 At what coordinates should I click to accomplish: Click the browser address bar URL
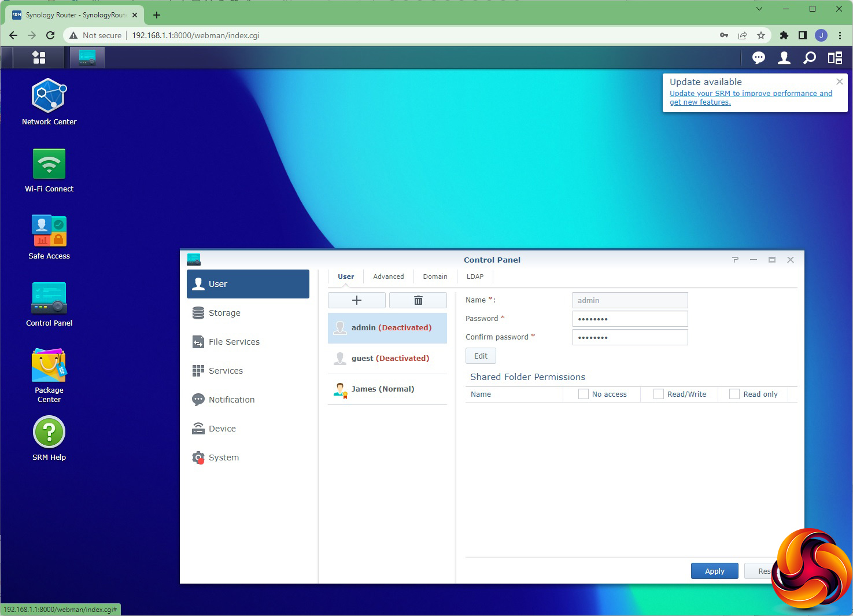tap(195, 35)
